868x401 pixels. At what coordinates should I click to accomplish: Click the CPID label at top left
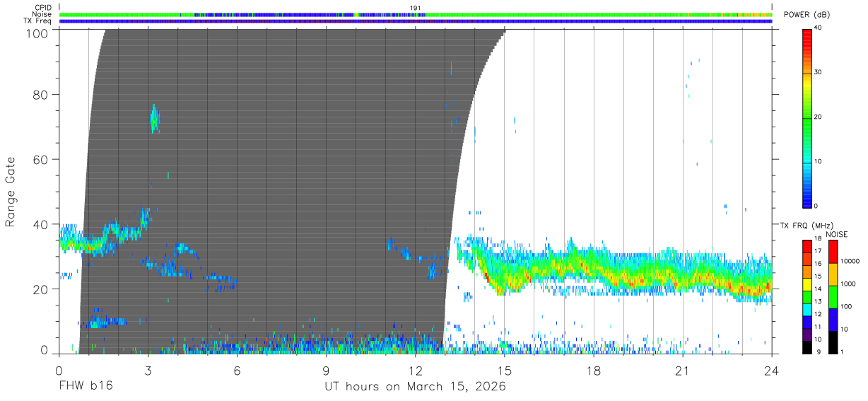(x=42, y=8)
